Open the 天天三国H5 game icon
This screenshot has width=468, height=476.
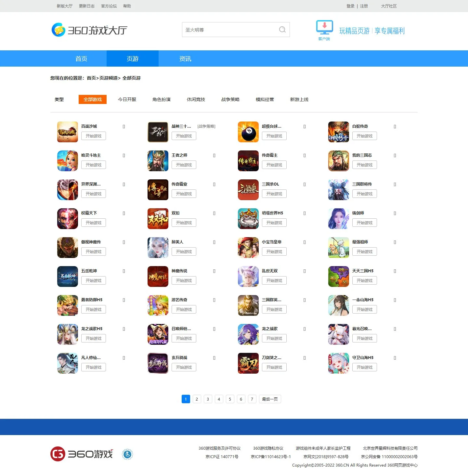coord(339,277)
